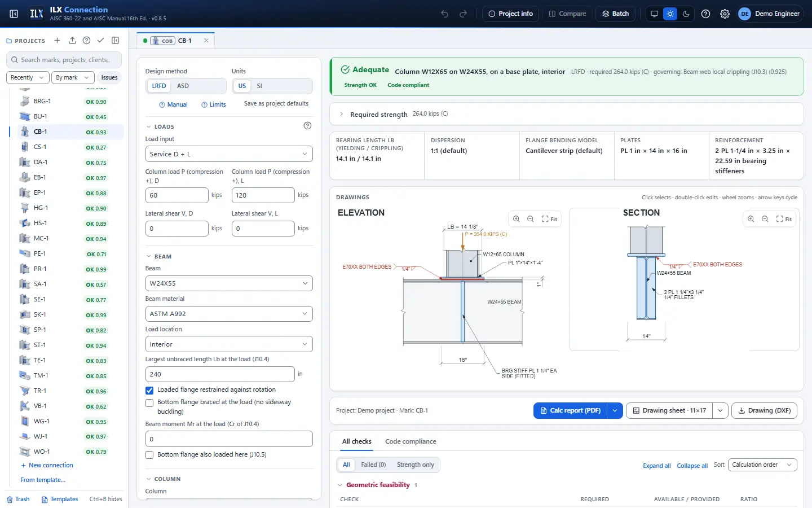The height and width of the screenshot is (508, 812).
Task: Open the Loads section help icon
Action: pos(307,126)
